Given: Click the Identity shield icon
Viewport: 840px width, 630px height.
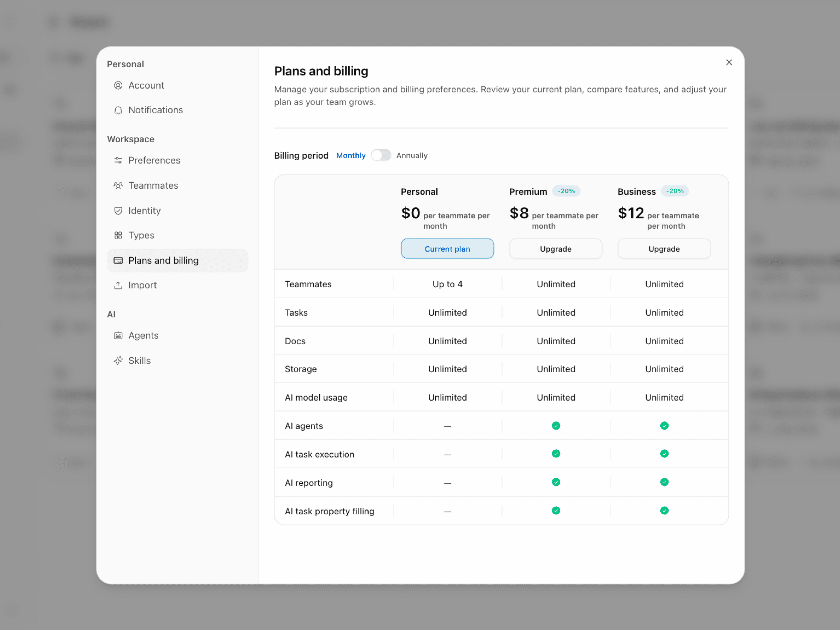Looking at the screenshot, I should tap(118, 211).
